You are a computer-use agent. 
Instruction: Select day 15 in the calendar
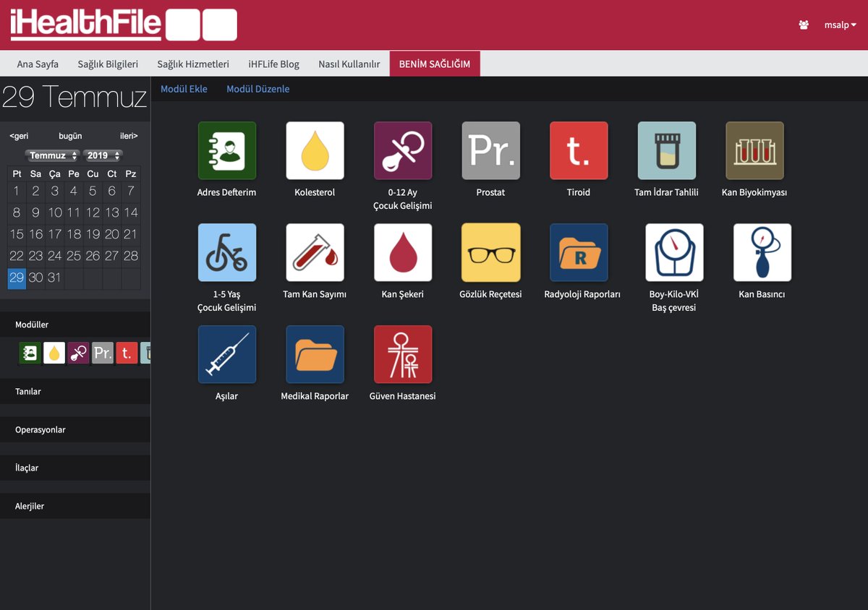click(17, 234)
